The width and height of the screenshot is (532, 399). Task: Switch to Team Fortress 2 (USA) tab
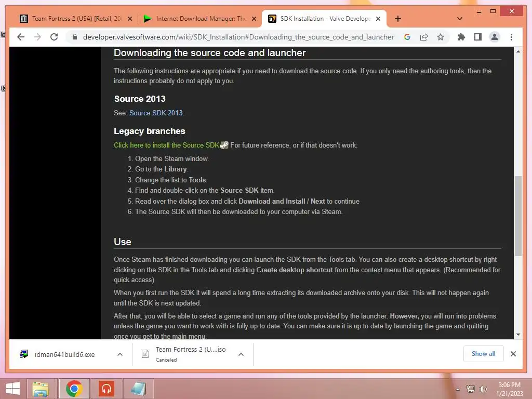point(76,19)
